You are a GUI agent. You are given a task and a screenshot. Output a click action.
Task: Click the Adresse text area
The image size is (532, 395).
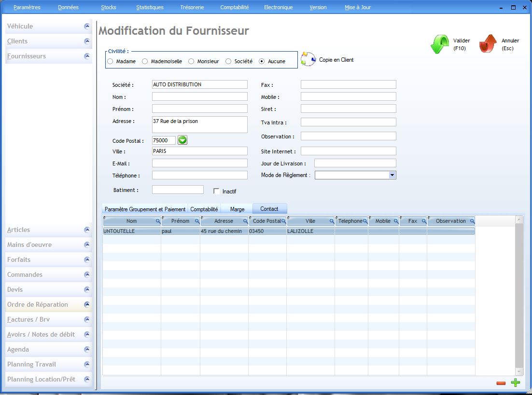coord(200,125)
